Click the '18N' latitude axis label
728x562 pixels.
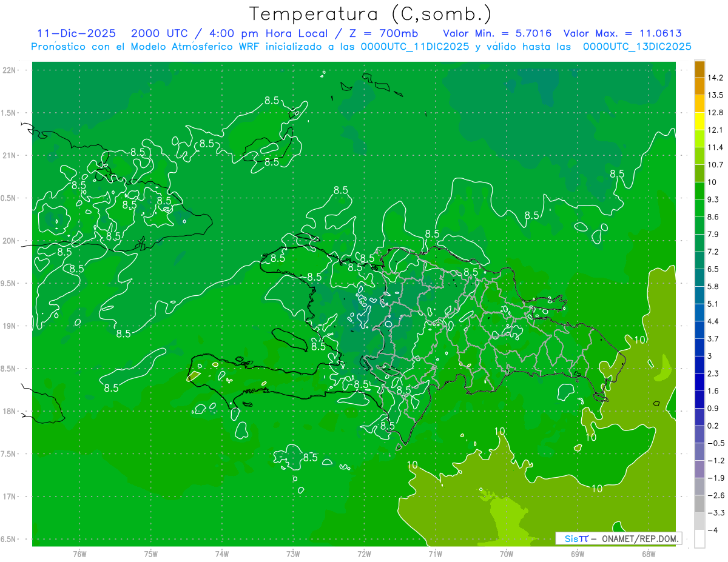click(x=9, y=412)
